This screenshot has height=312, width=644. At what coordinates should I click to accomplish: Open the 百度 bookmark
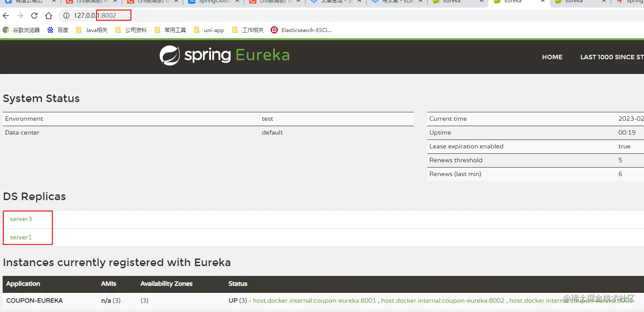coord(58,30)
